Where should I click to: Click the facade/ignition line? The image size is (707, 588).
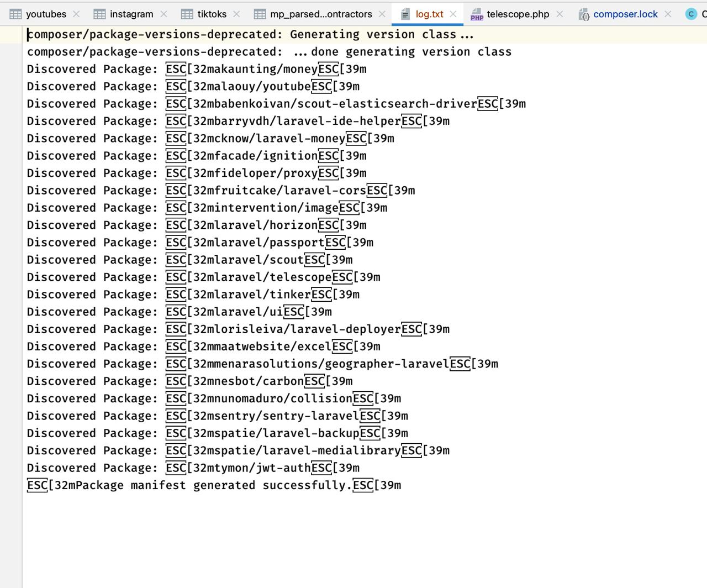[x=197, y=156]
